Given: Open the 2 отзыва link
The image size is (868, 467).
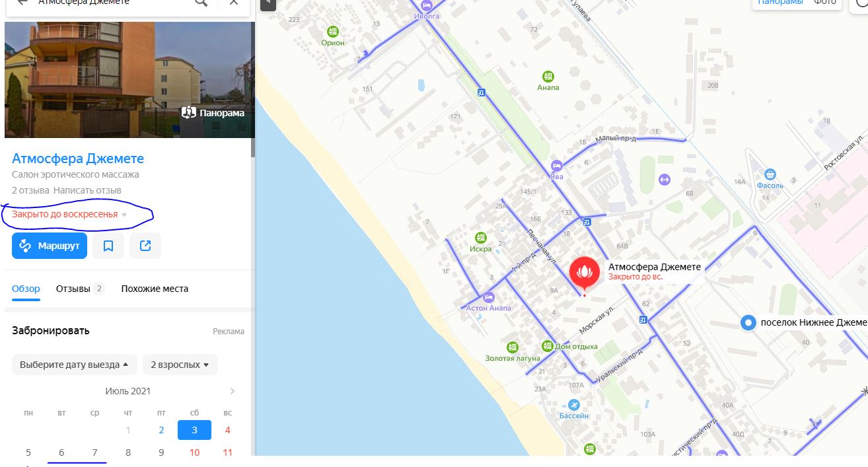Looking at the screenshot, I should [x=30, y=190].
